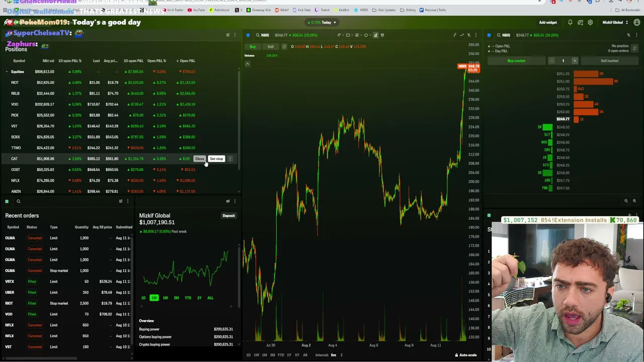This screenshot has height=362, width=644.
Task: Open Recent orders three-dot menu
Action: 127,202
